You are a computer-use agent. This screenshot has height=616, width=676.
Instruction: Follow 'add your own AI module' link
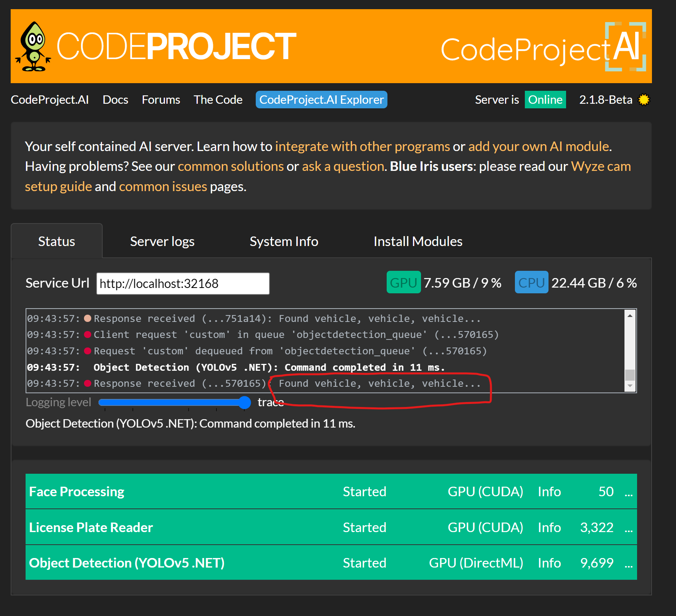(x=539, y=146)
